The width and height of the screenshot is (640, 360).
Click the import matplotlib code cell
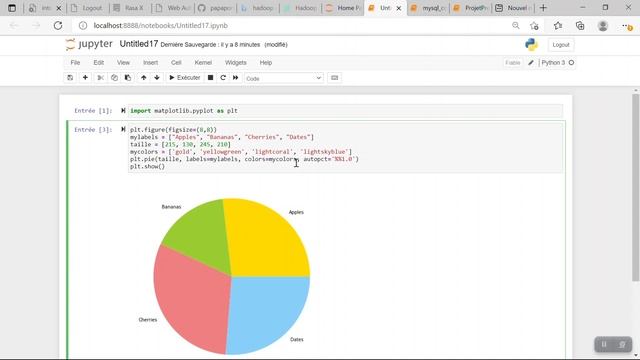tap(345, 111)
